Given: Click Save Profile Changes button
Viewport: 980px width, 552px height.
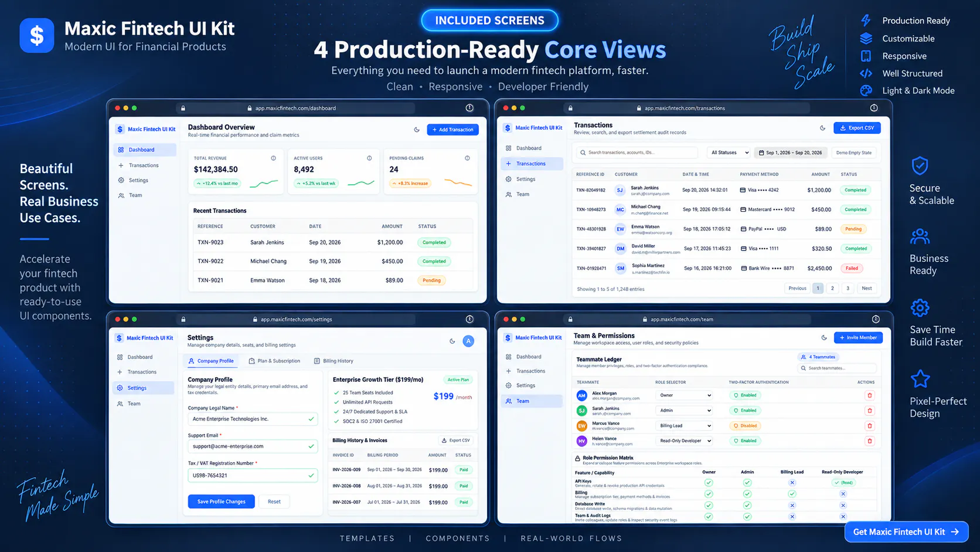Looking at the screenshot, I should coord(222,502).
